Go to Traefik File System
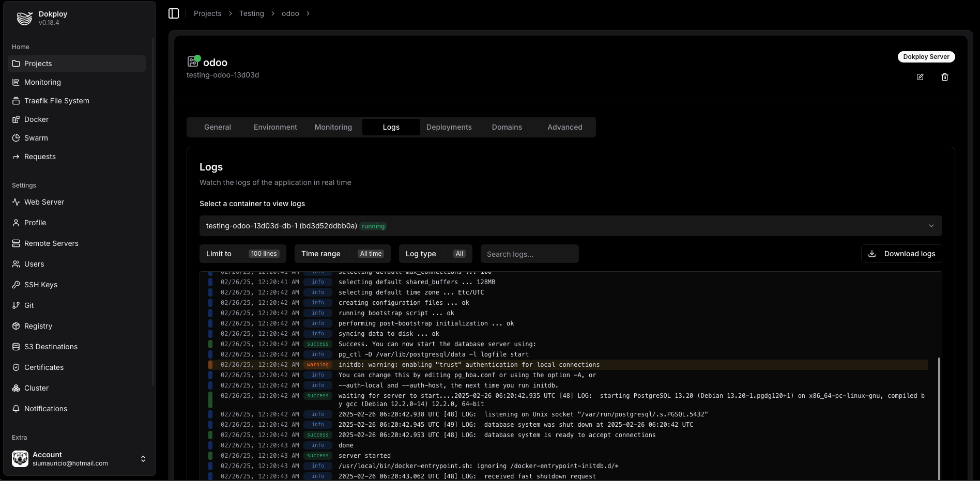 click(x=56, y=101)
